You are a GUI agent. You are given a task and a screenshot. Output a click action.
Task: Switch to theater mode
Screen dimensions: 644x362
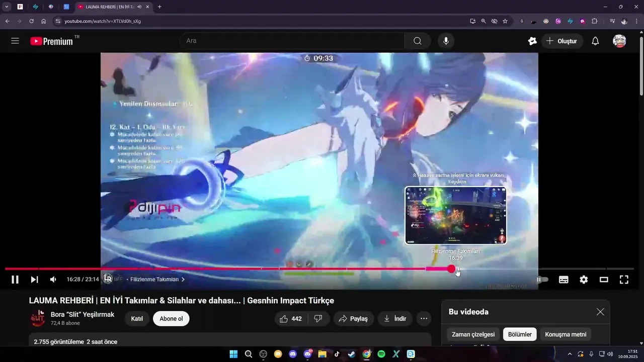pos(604,280)
